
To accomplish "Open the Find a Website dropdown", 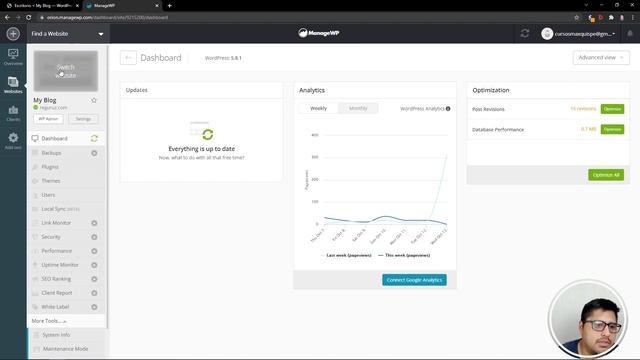I will pyautogui.click(x=68, y=33).
